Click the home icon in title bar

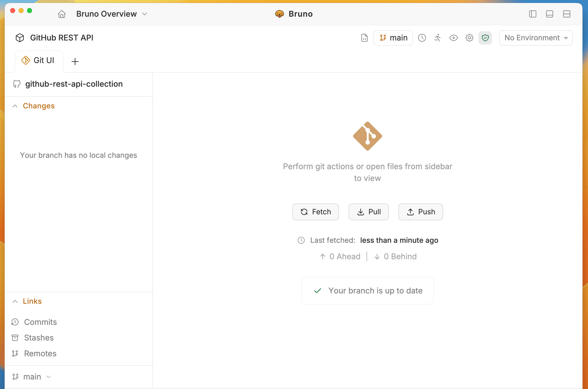click(x=62, y=14)
